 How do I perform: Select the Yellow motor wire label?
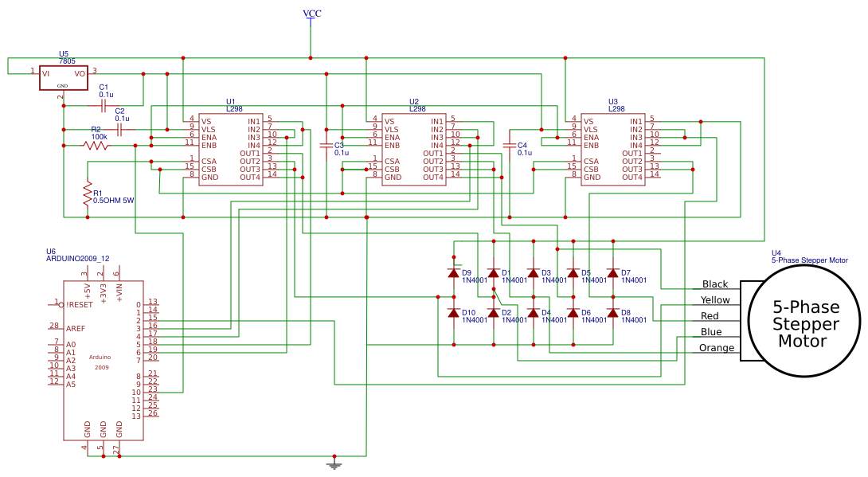click(x=716, y=300)
